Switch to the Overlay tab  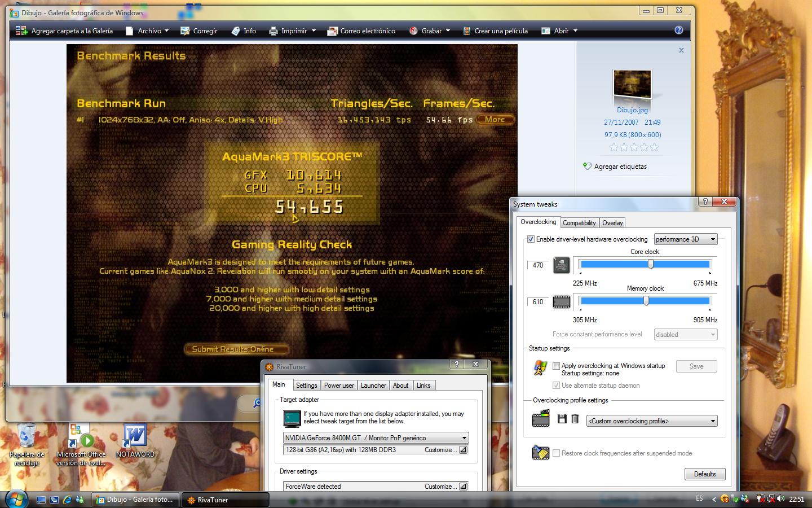click(x=612, y=223)
